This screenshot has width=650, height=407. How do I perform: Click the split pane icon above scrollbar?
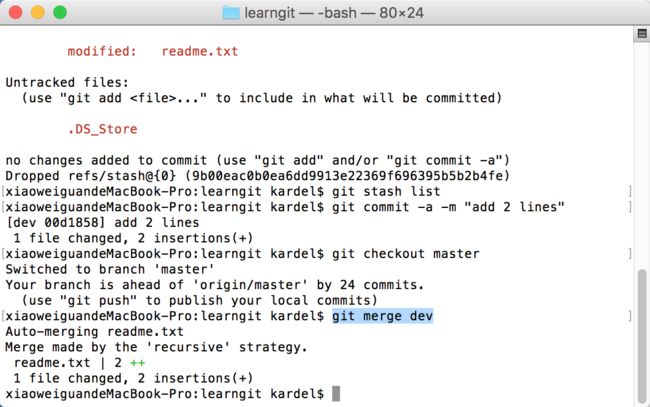642,34
